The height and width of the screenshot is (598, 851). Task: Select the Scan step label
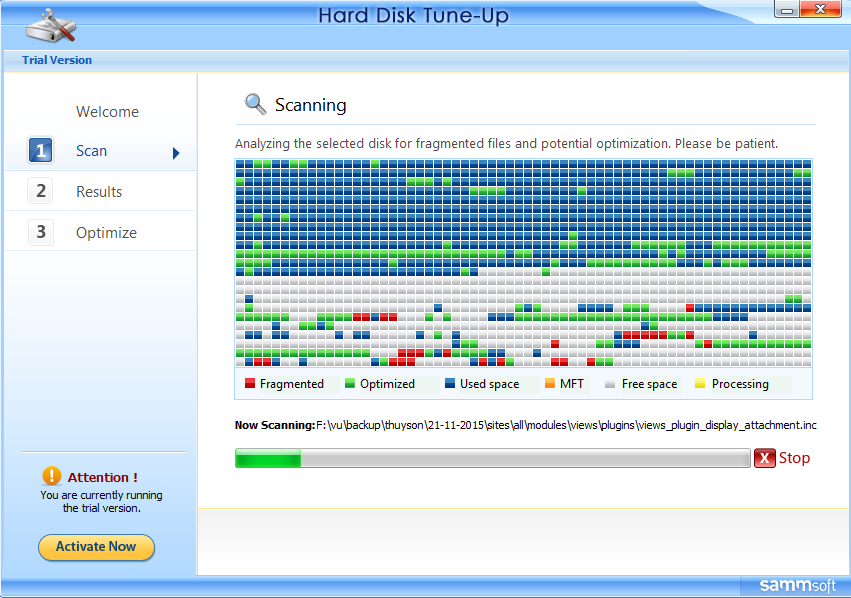click(x=91, y=151)
